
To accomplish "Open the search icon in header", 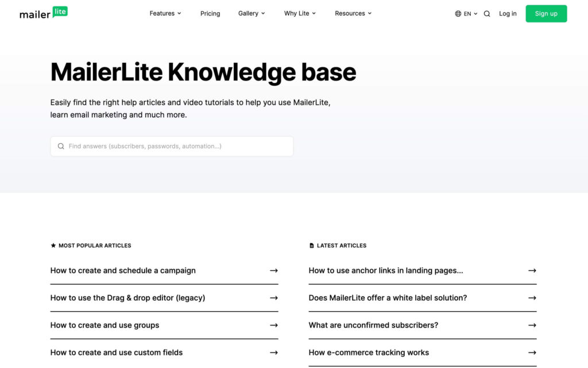I will tap(487, 14).
